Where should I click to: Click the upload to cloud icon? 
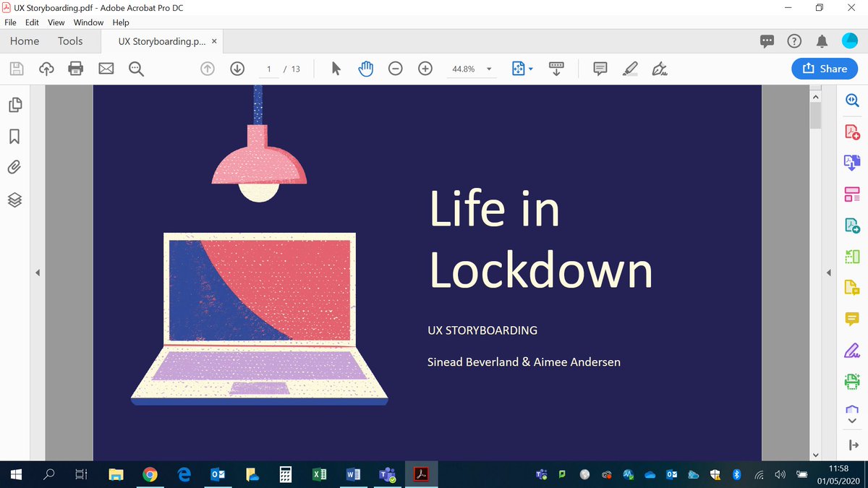(46, 69)
